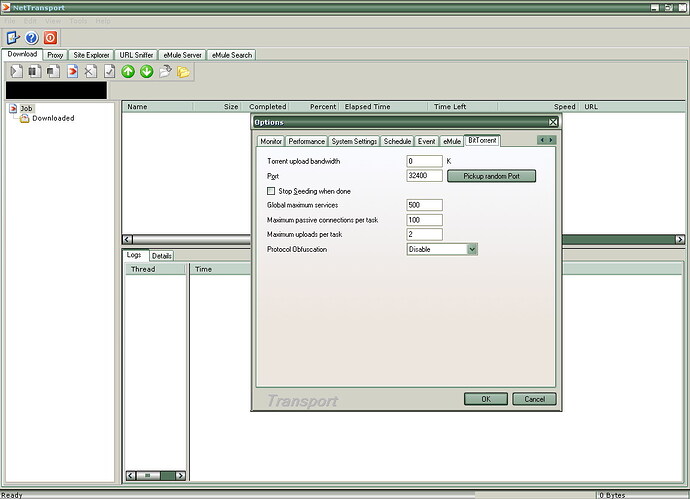Viewport: 690px width, 499px height.
Task: Open the URL Sniffer tab
Action: coord(136,55)
